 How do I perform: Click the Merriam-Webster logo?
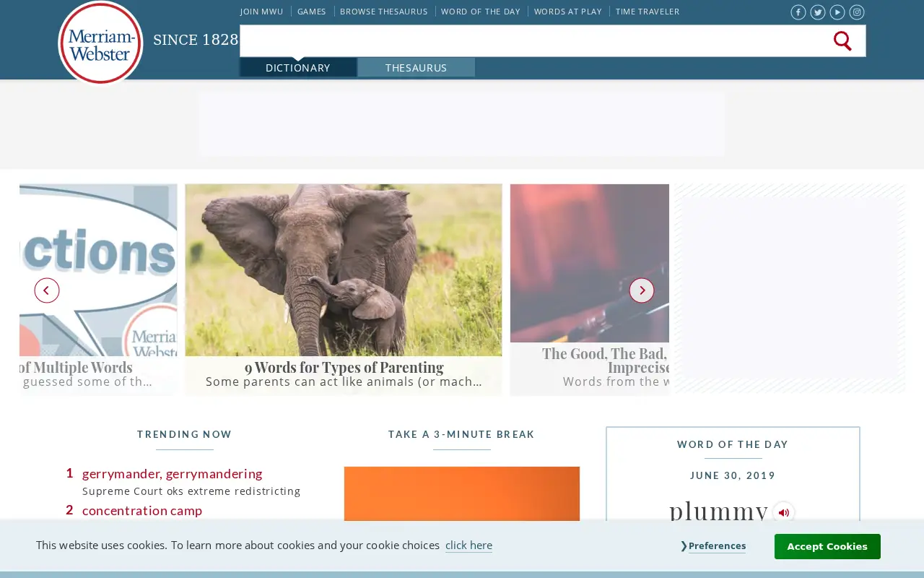pos(100,43)
